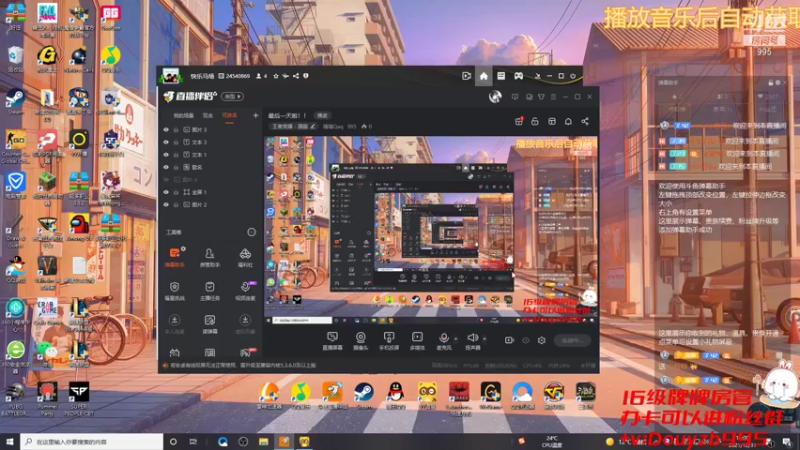Viewport: 800px width, 450px height.
Task: Click the globe avatar in title bar
Action: point(495,96)
